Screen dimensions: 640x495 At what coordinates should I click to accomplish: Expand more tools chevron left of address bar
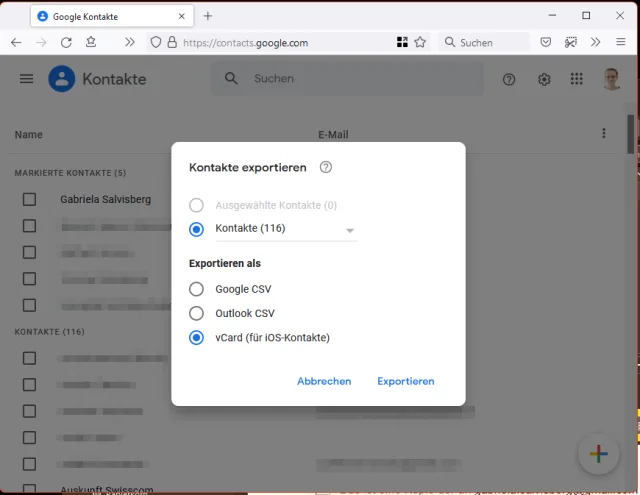coord(130,42)
